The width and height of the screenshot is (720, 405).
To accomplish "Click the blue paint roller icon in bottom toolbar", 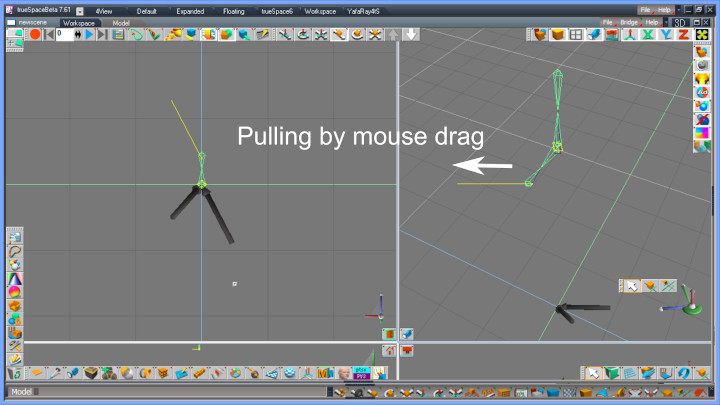I will click(181, 373).
